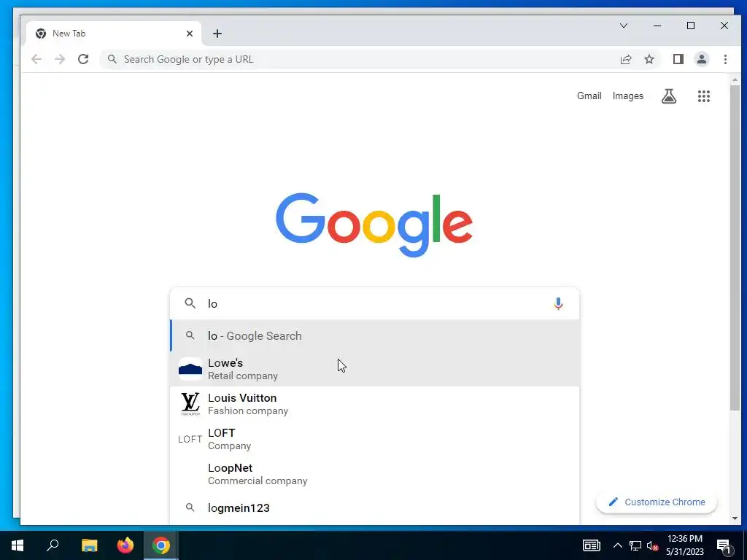Select the New Tab tab
The width and height of the screenshot is (747, 560).
pyautogui.click(x=115, y=34)
